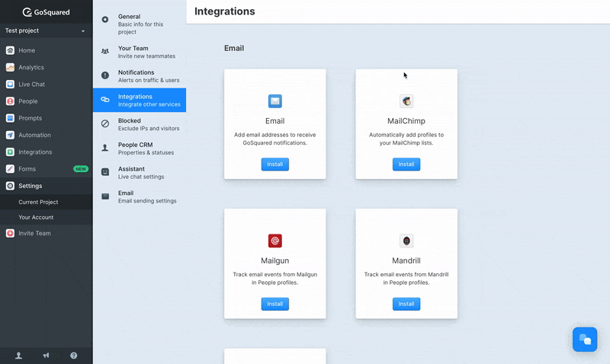Open the announcements megaphone icon
Viewport: 610px width, 364px height.
point(46,356)
